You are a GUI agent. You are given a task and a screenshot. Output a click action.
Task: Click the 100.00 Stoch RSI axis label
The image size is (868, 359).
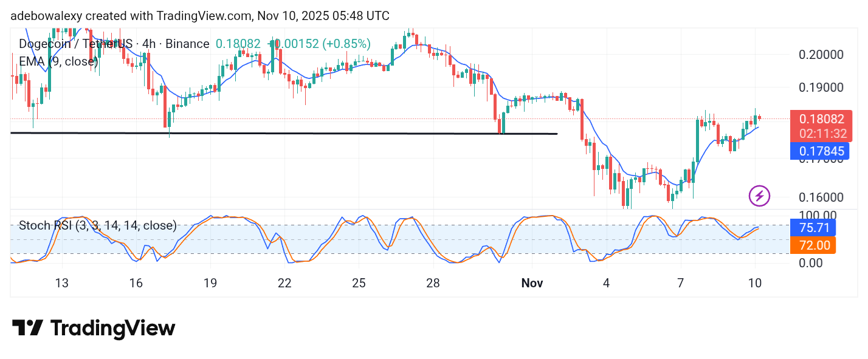pos(817,216)
